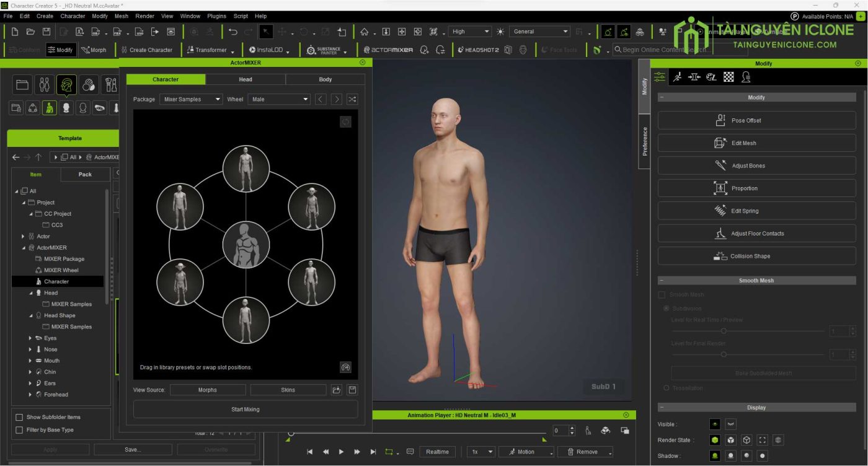Open the Render menu
Screen dimensions: 868x466
[144, 16]
